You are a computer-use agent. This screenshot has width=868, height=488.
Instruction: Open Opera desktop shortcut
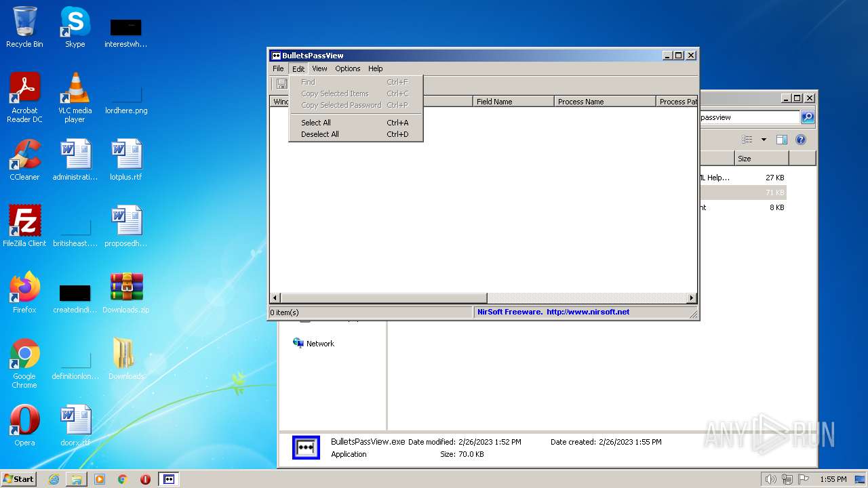[x=24, y=426]
